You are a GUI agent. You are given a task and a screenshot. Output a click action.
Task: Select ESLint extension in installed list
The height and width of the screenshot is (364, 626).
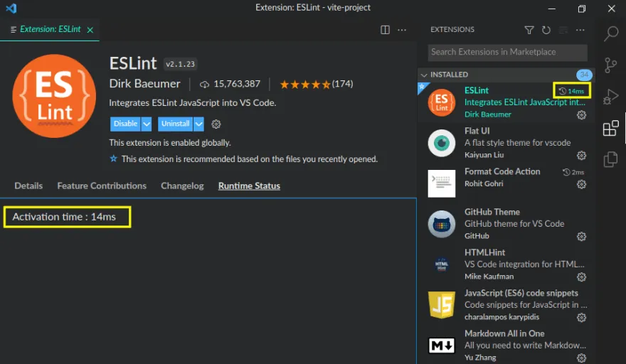506,102
